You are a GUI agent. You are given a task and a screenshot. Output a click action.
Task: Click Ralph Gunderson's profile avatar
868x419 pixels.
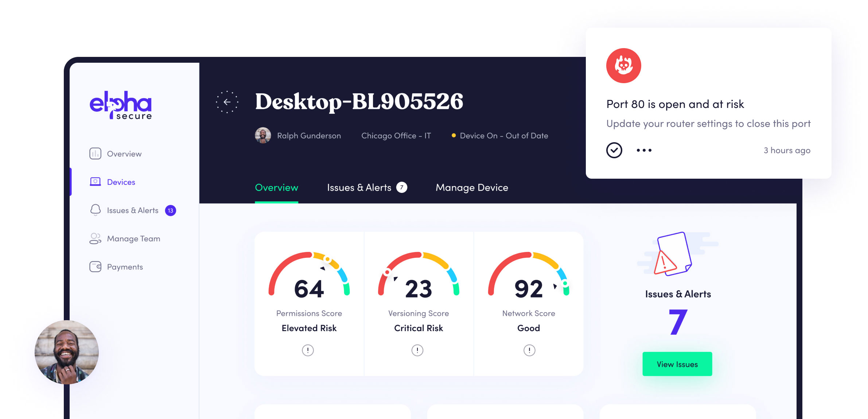pyautogui.click(x=262, y=135)
